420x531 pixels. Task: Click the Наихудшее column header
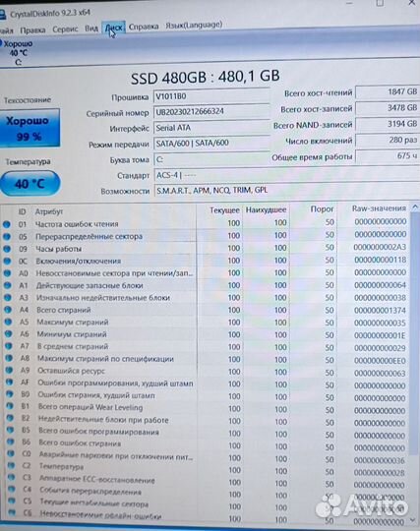tap(267, 210)
